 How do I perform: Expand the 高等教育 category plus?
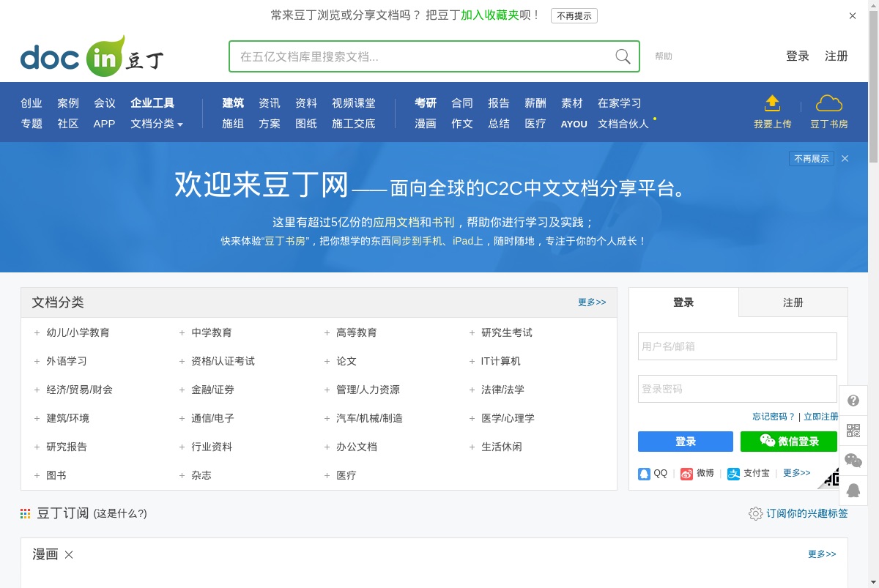tap(327, 333)
